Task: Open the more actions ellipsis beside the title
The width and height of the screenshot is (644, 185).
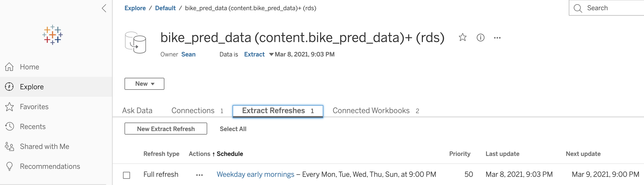Action: coord(497,38)
